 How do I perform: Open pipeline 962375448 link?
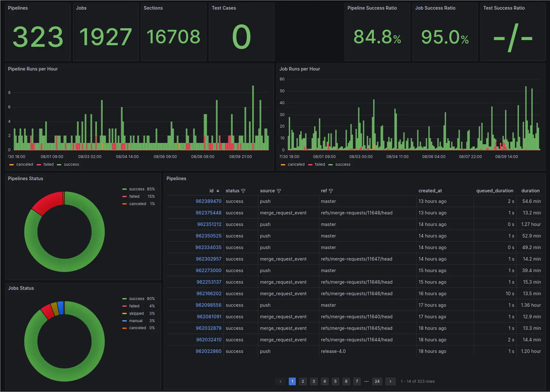pos(209,213)
